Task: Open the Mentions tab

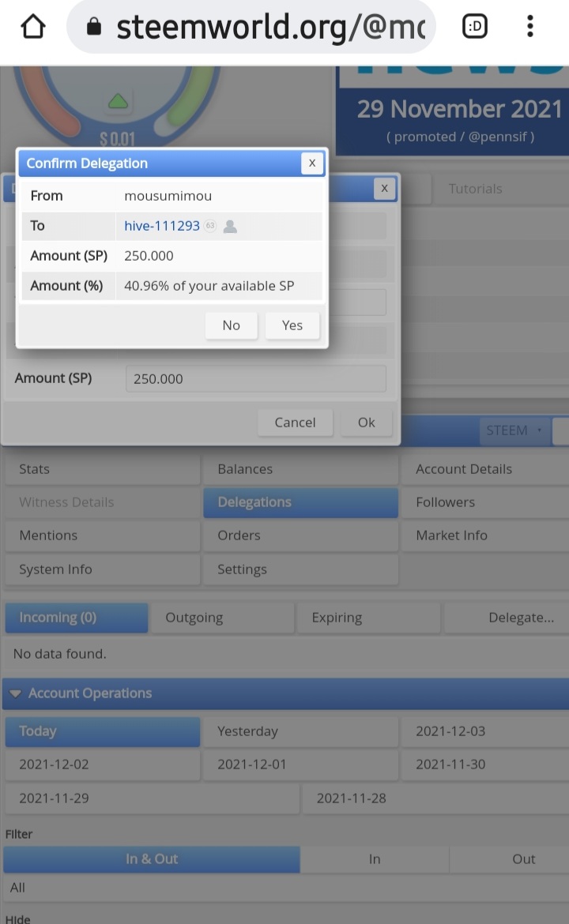Action: (x=103, y=535)
